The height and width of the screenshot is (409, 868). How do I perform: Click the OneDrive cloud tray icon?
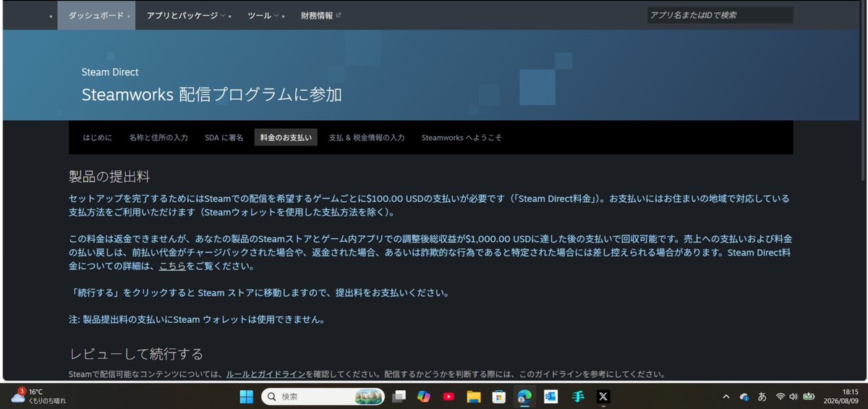tap(744, 397)
